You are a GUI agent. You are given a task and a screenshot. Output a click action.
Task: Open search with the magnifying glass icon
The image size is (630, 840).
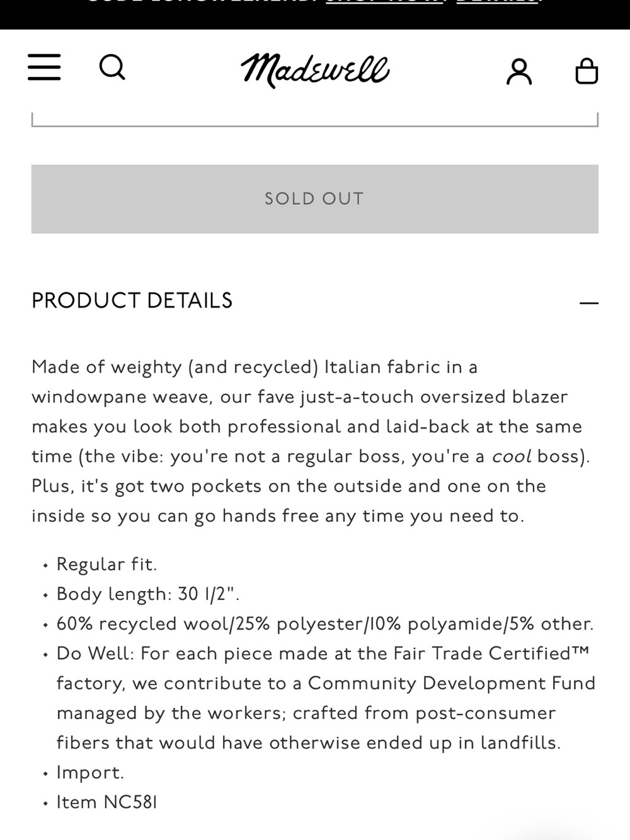[x=112, y=67]
